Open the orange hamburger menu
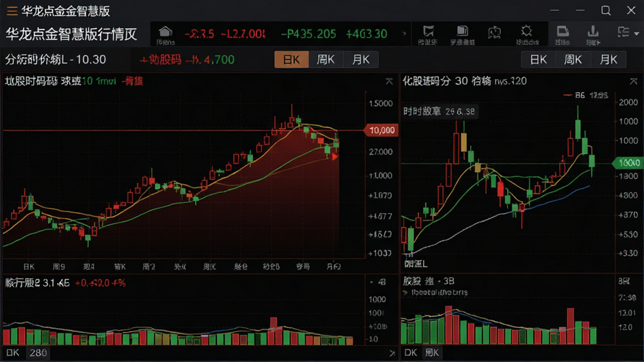The image size is (644, 362). (12, 11)
